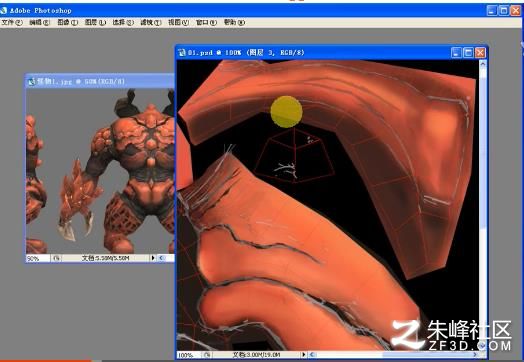Expand the 怪物1.jpg status bar info arrow

tap(153, 258)
